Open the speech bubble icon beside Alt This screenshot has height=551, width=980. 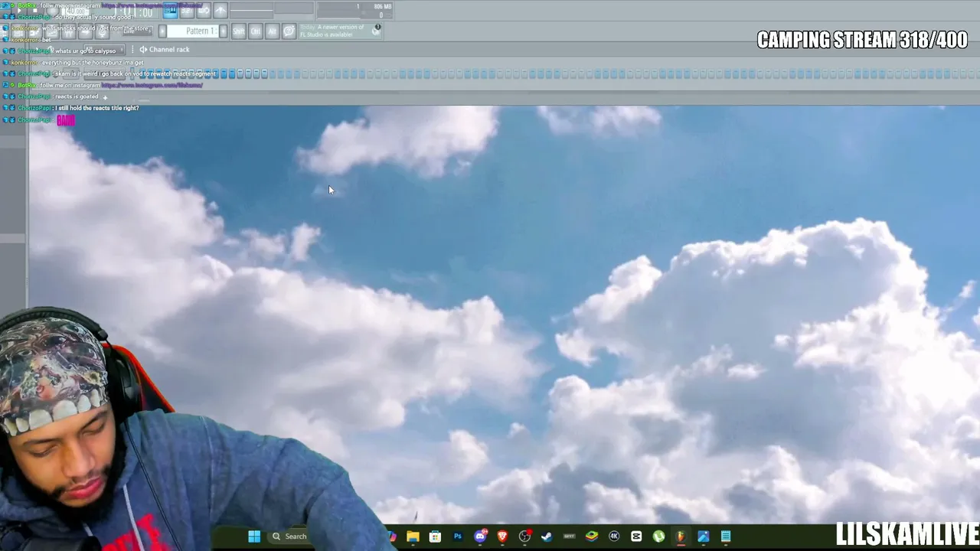289,31
